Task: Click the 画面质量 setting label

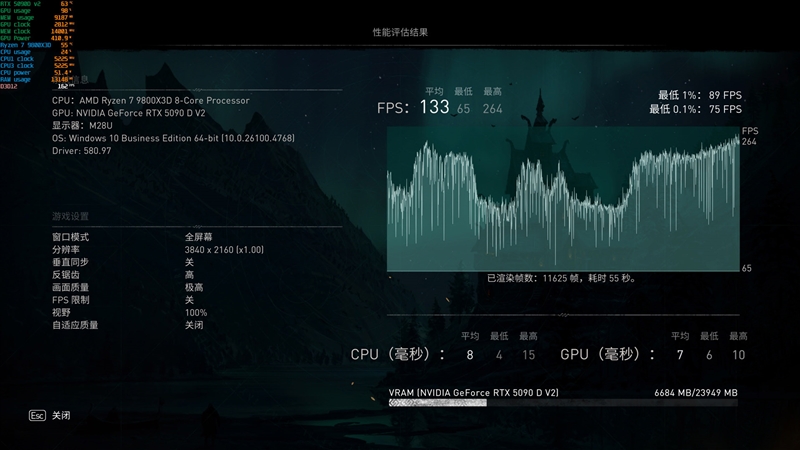Action: click(x=70, y=287)
